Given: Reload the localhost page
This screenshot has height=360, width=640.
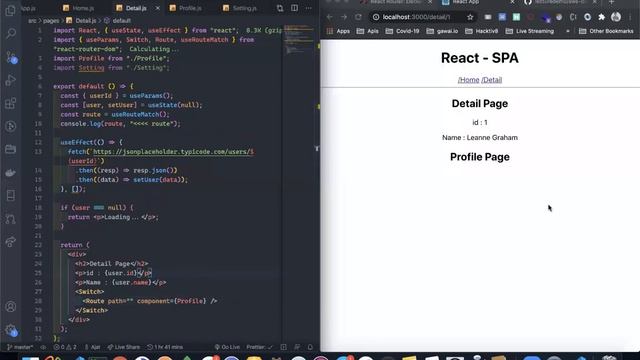Looking at the screenshot, I should click(358, 17).
